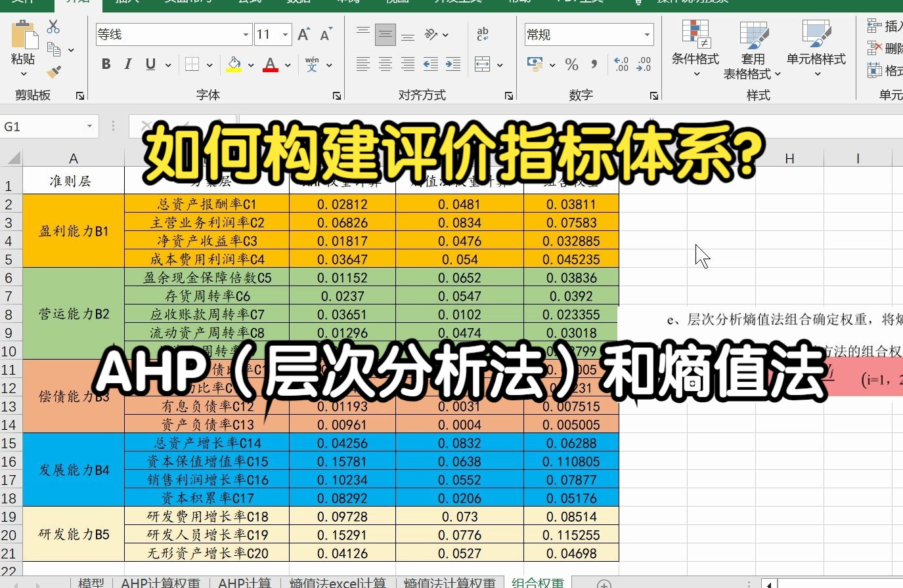Click the wén phonetic guide icon
Screen dimensions: 903x588
312,64
